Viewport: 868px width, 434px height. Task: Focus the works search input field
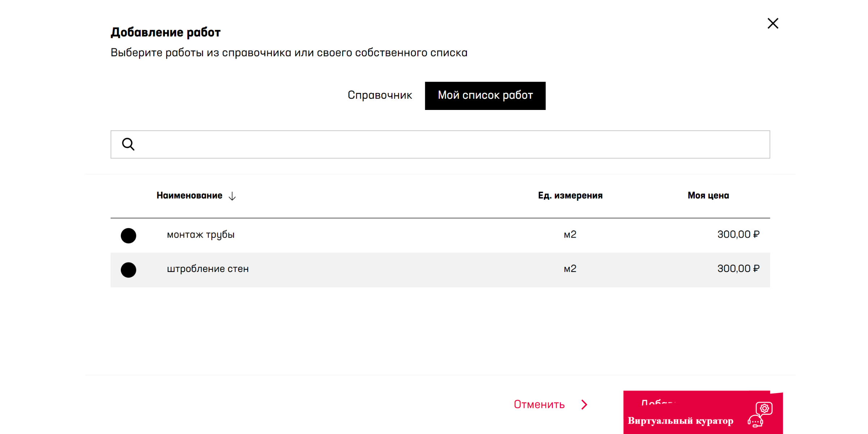pyautogui.click(x=448, y=144)
